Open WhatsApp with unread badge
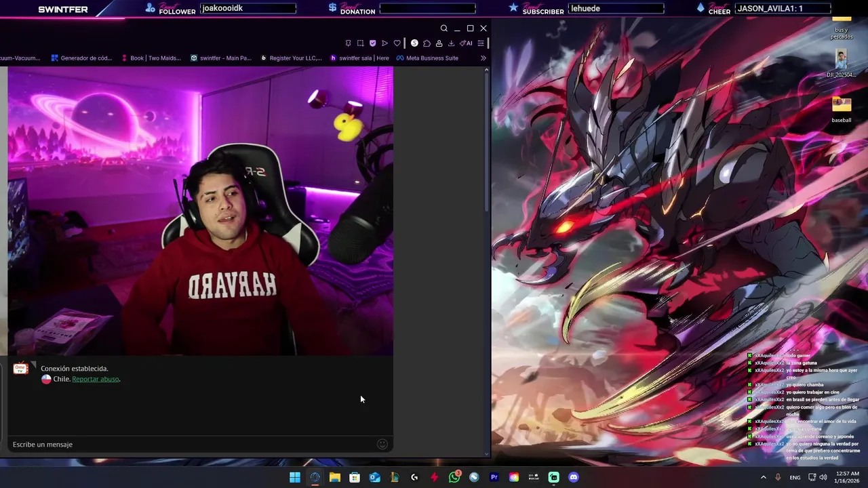Image resolution: width=868 pixels, height=488 pixels. 454,477
